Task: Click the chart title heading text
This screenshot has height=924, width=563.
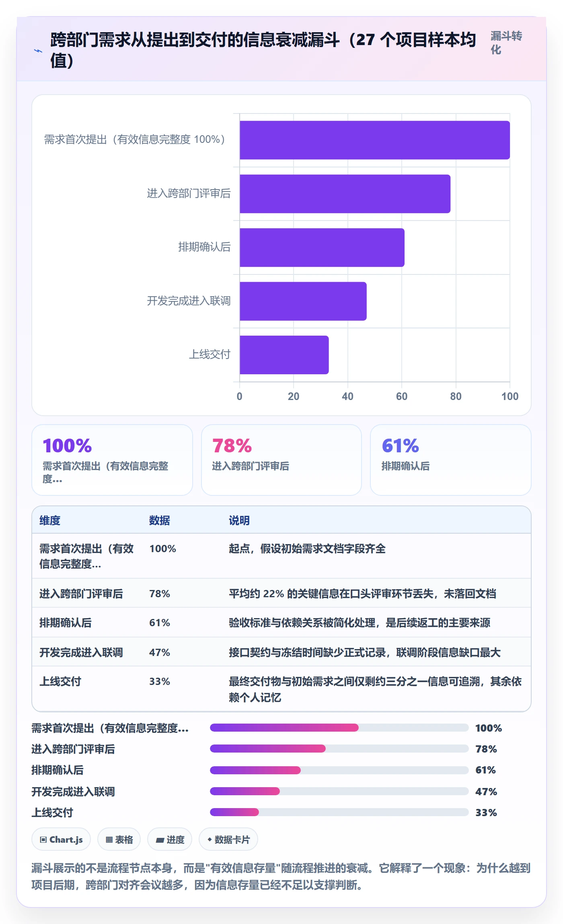Action: tap(263, 50)
